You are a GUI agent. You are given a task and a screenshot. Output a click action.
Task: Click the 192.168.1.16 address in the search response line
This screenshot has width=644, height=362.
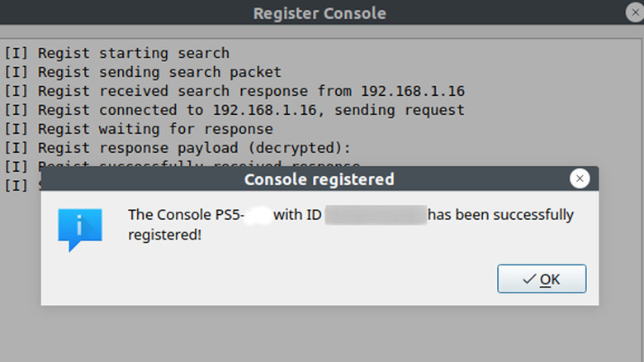(412, 92)
